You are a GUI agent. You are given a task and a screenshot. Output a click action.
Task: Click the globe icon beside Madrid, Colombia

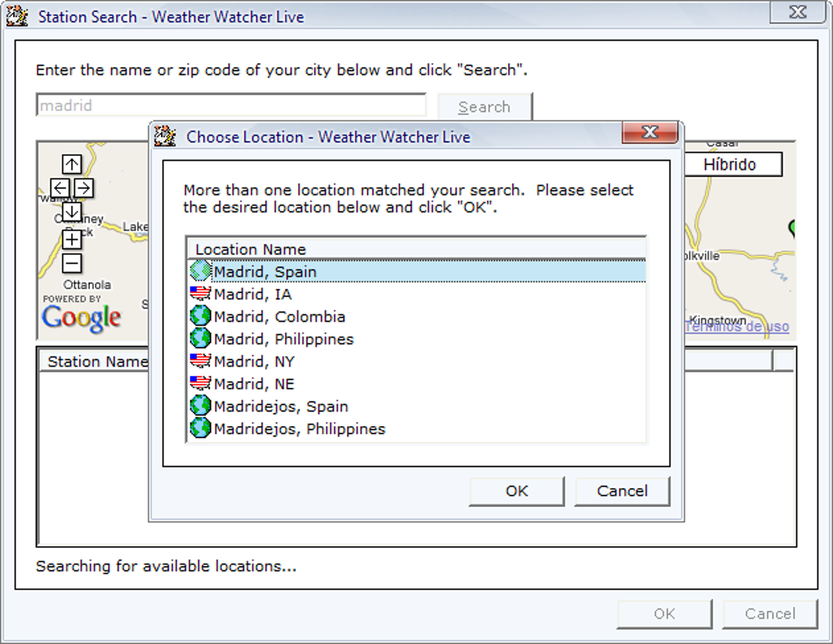tap(200, 316)
